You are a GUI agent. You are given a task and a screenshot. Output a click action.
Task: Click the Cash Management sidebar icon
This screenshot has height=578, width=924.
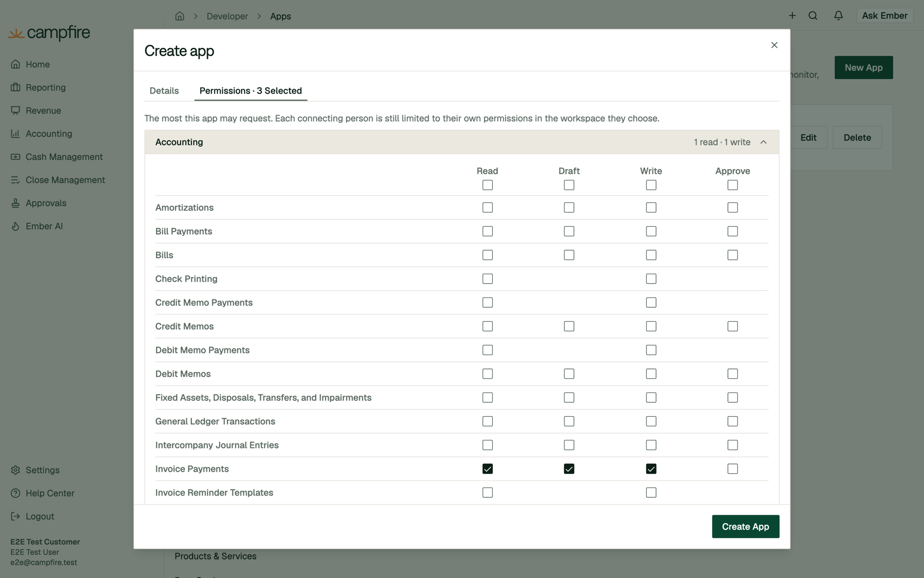pyautogui.click(x=15, y=157)
